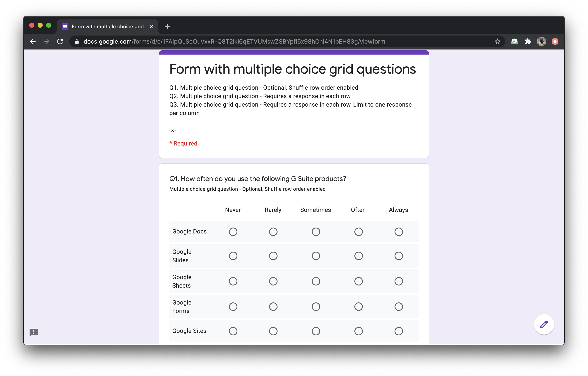The height and width of the screenshot is (376, 588).
Task: Click the secure connection lock icon
Action: pyautogui.click(x=77, y=42)
